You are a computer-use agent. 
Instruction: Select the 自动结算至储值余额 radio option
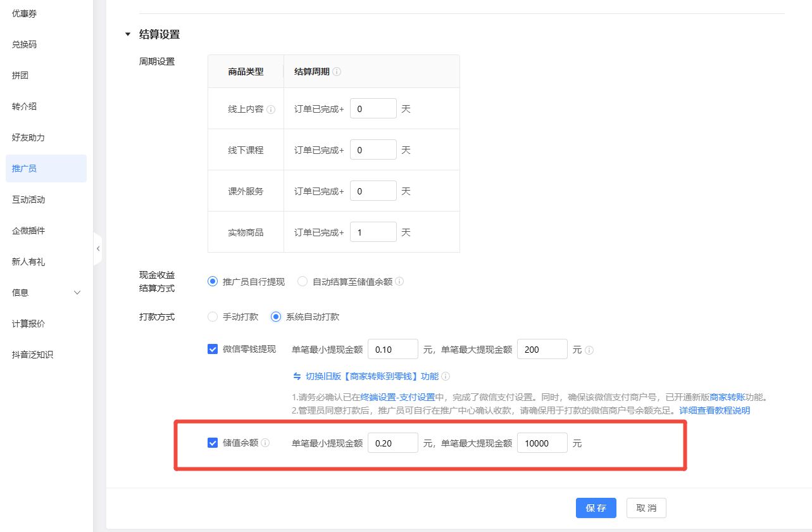303,282
